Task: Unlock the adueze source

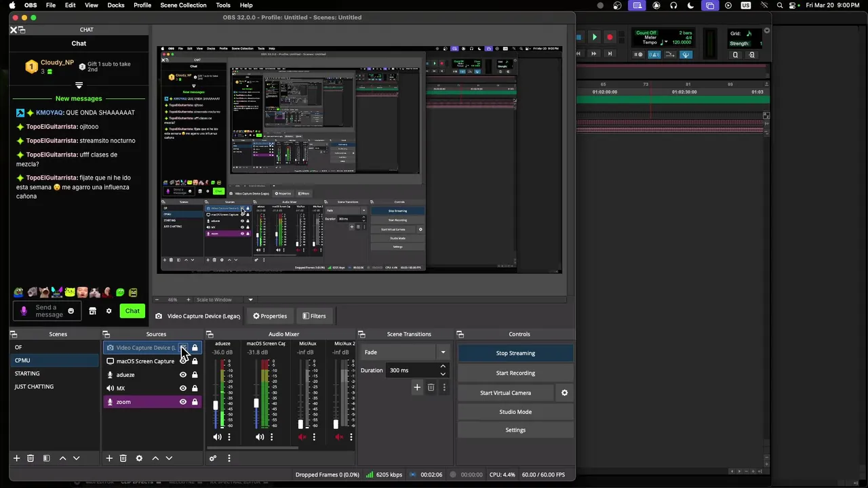Action: (x=195, y=375)
